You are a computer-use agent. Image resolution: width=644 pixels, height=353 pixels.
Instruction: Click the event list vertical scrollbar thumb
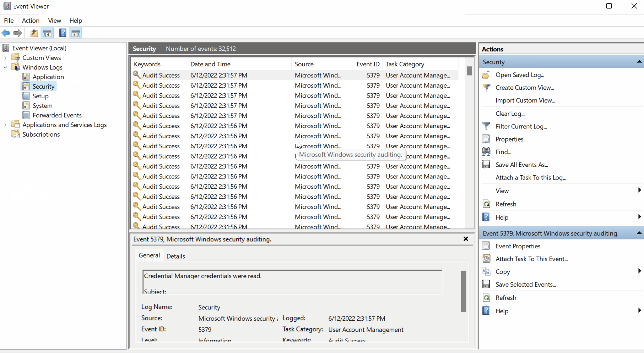point(469,71)
